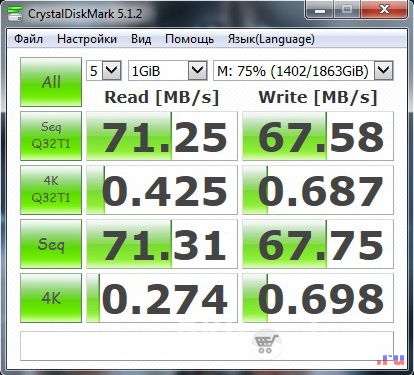Click the empty comment field at bottom

tap(207, 346)
